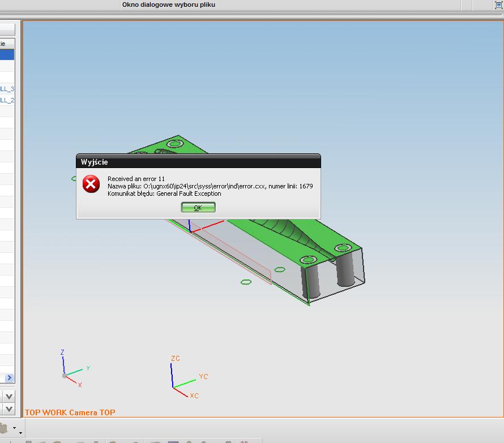Click the navigator column header ending in 'ie'
Screen dimensions: 504x443
click(x=7, y=44)
